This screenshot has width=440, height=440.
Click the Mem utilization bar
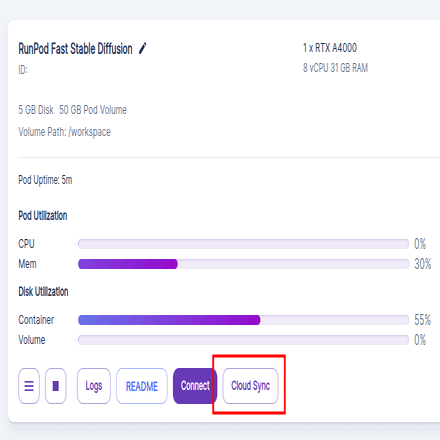tap(243, 264)
